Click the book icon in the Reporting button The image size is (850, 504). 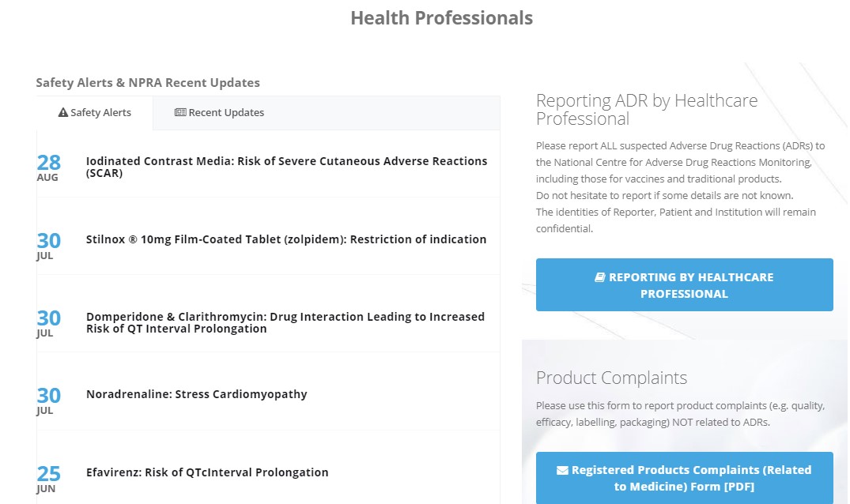click(x=600, y=277)
